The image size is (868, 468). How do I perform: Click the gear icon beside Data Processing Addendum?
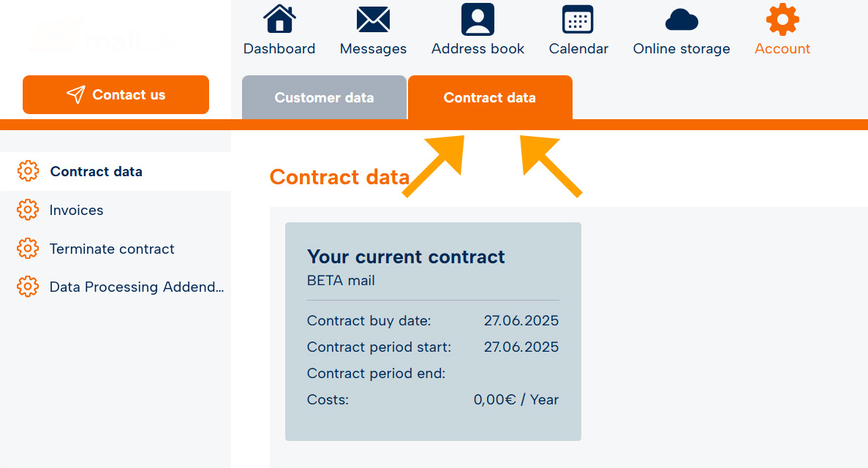point(28,287)
